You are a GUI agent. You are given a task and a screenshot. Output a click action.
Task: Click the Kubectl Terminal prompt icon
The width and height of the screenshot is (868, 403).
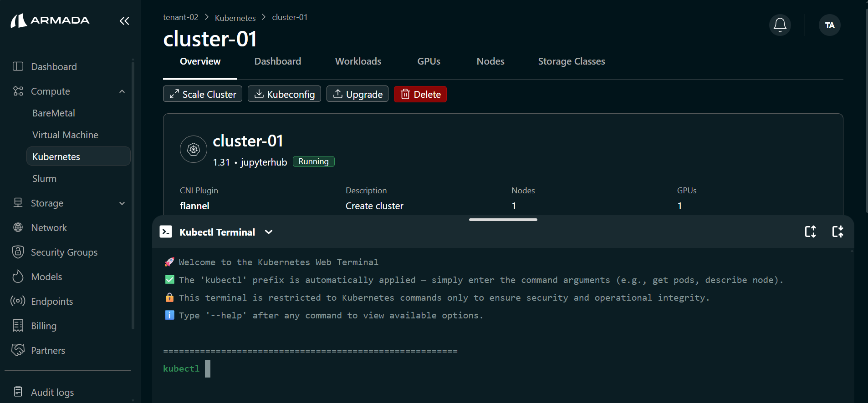tap(166, 232)
